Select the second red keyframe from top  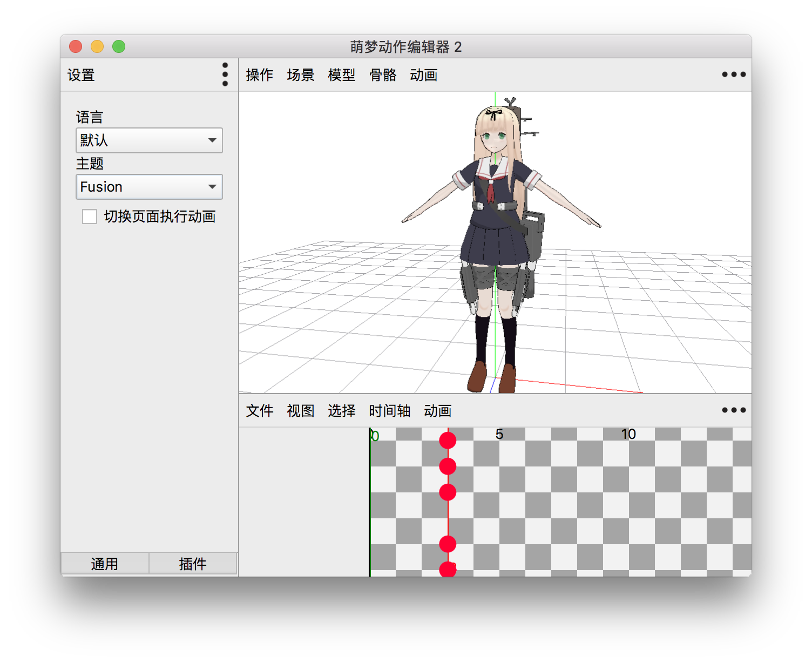tap(448, 466)
